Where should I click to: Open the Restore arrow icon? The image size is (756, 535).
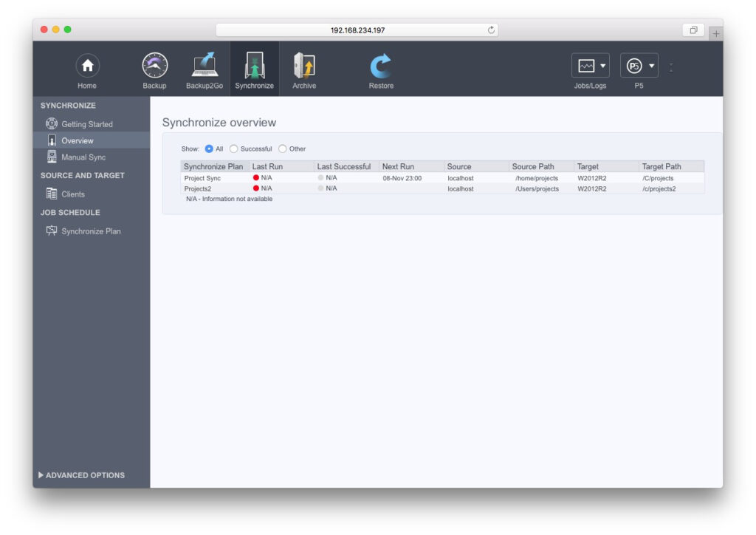click(381, 67)
